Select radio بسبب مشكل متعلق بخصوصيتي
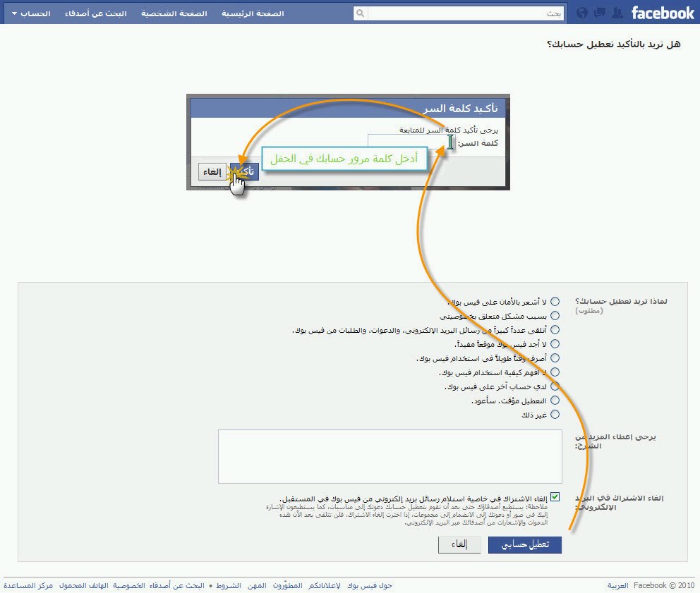The width and height of the screenshot is (700, 593). pos(555,315)
